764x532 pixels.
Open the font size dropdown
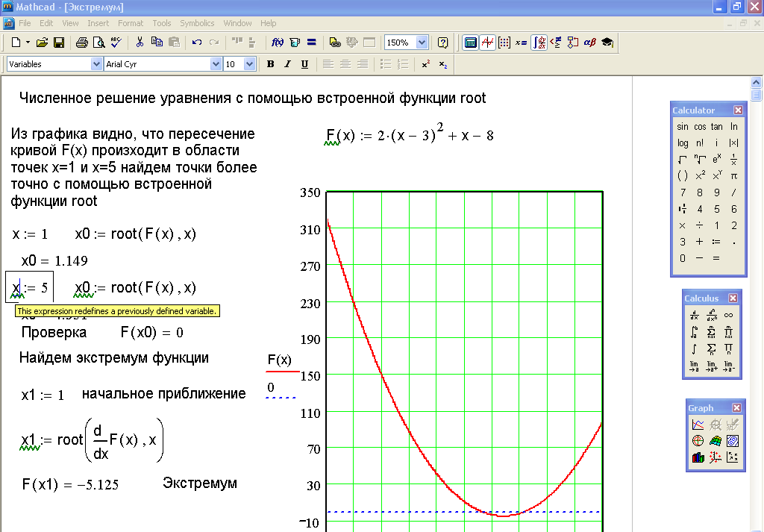[249, 64]
